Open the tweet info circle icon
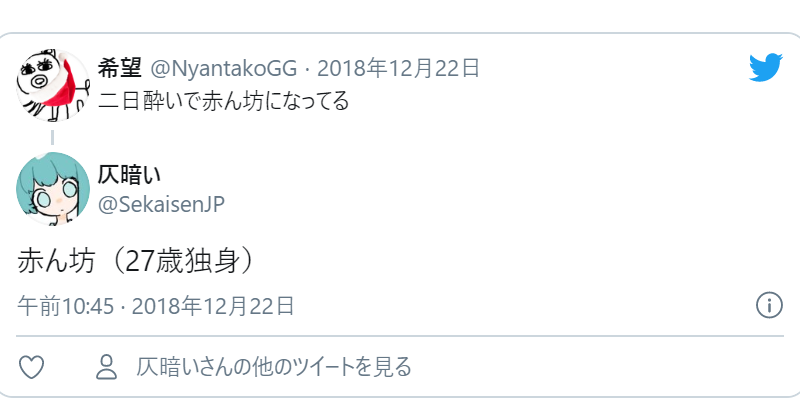The width and height of the screenshot is (800, 402). tap(769, 305)
